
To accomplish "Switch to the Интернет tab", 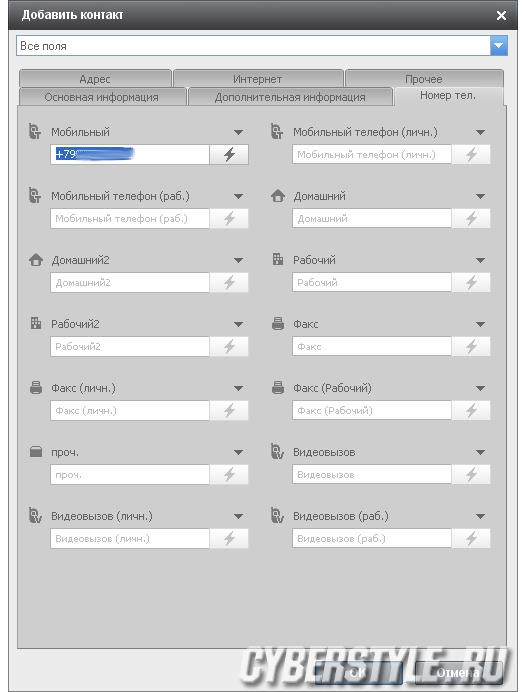I will point(258,79).
